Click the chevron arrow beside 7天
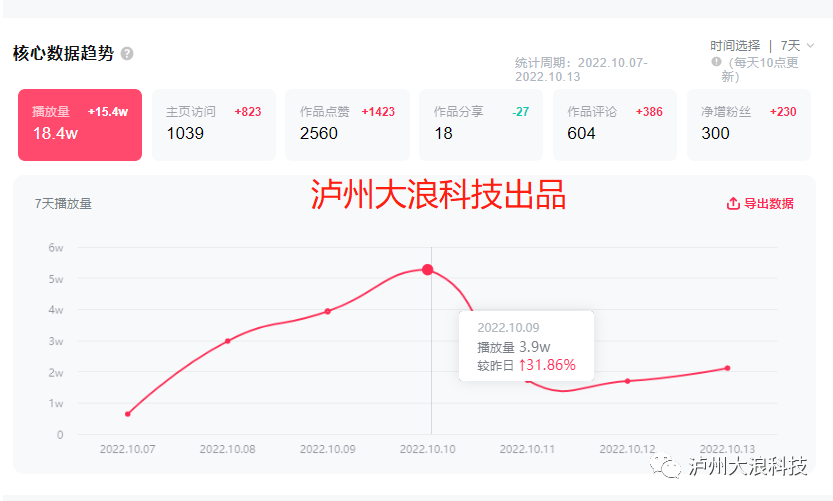The width and height of the screenshot is (833, 501). pos(810,46)
